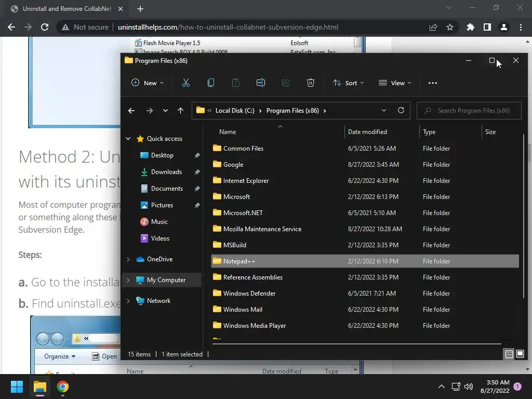532x399 pixels.
Task: Show hidden system tray icons
Action: click(442, 387)
